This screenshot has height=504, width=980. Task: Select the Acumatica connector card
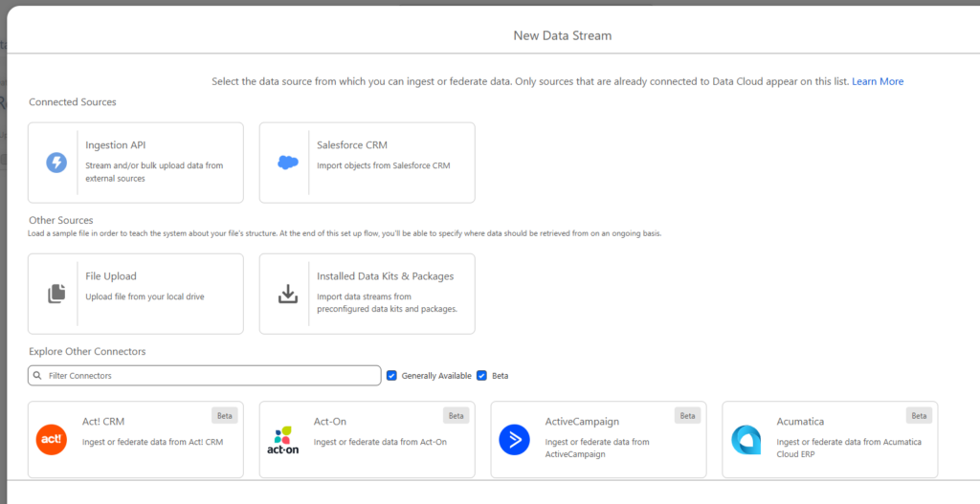click(830, 440)
